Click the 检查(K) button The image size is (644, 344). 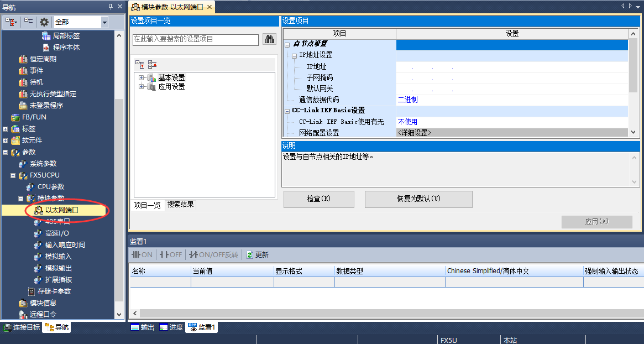pyautogui.click(x=319, y=199)
